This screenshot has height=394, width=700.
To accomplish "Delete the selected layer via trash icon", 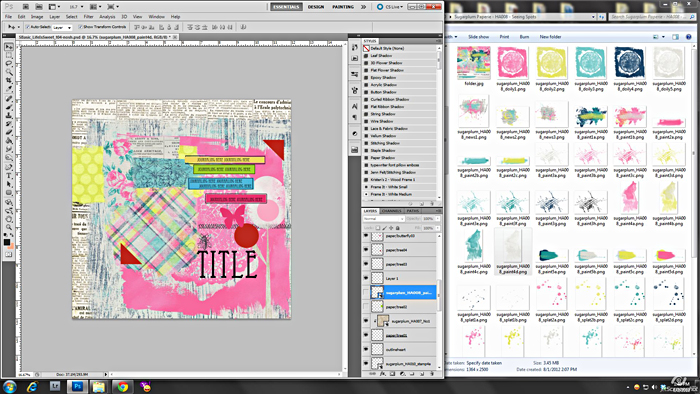I will (432, 374).
